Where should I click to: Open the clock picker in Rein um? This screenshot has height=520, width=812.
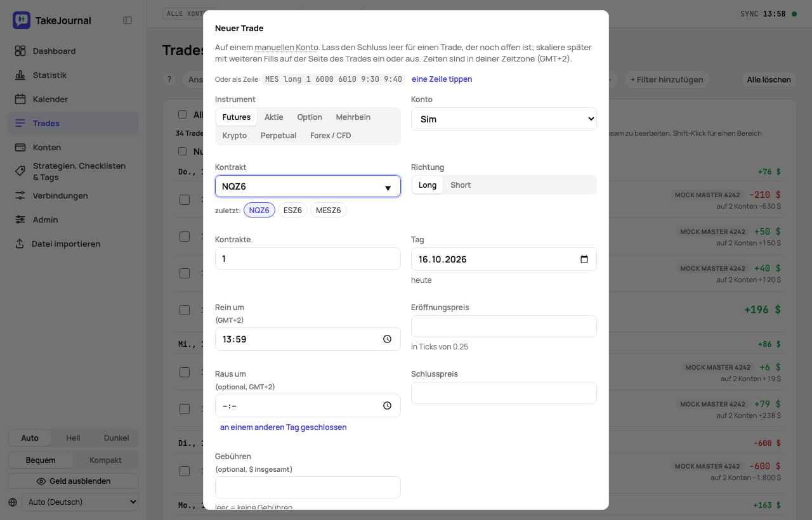click(x=388, y=339)
